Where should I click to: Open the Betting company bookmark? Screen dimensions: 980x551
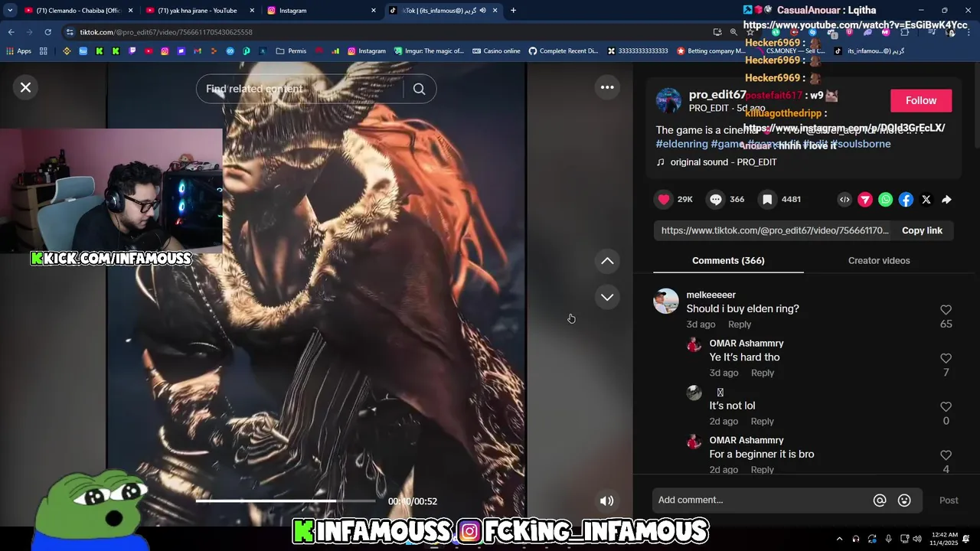(x=711, y=51)
